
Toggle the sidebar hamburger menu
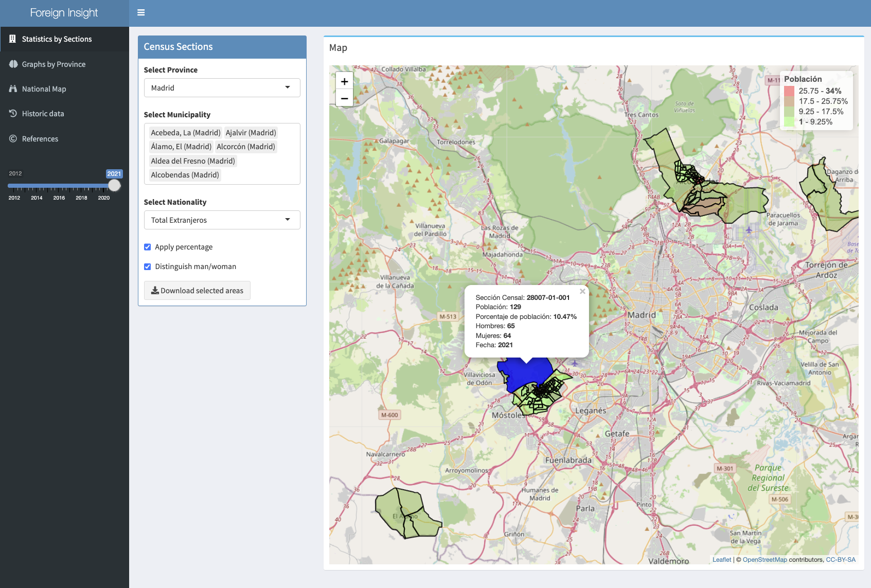coord(141,13)
